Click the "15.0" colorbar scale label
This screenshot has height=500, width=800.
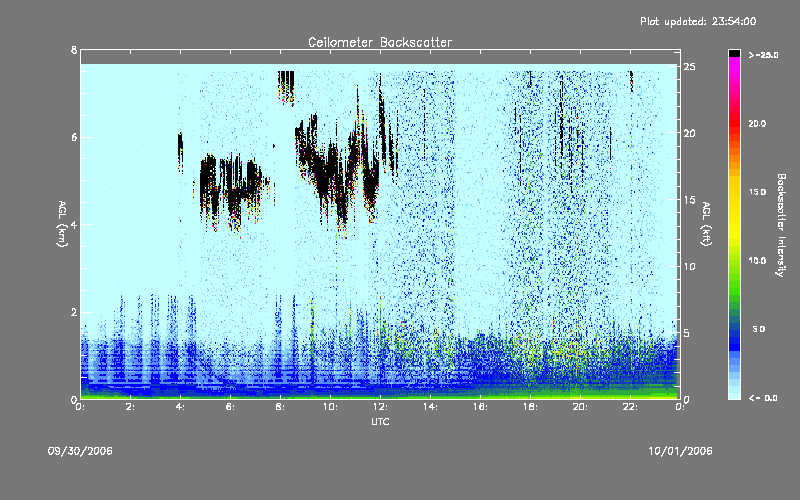(758, 192)
